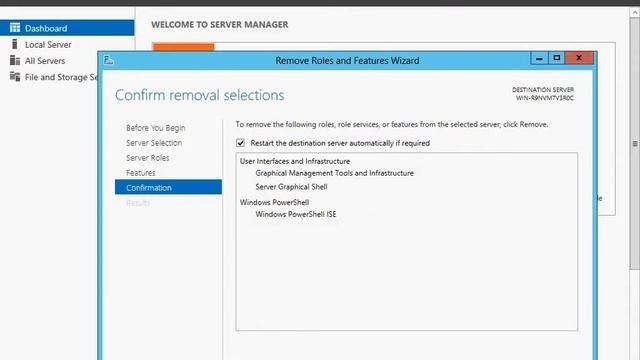Click Server Graphical Shell entry
The width and height of the screenshot is (640, 360).
tap(291, 187)
